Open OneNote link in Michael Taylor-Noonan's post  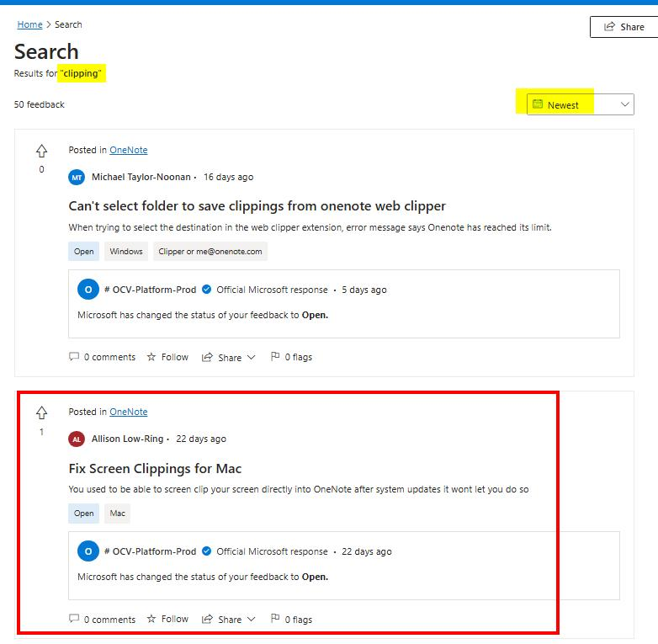pos(129,150)
